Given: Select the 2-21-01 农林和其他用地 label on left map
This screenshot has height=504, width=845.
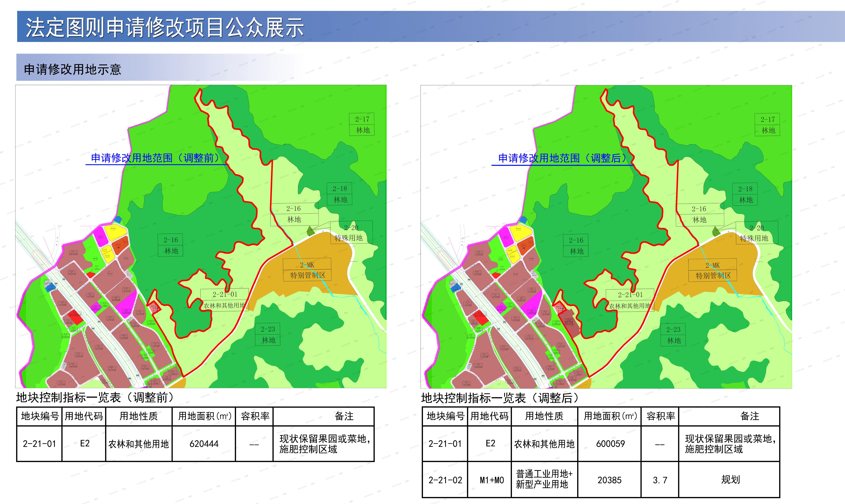Looking at the screenshot, I should click(x=225, y=300).
